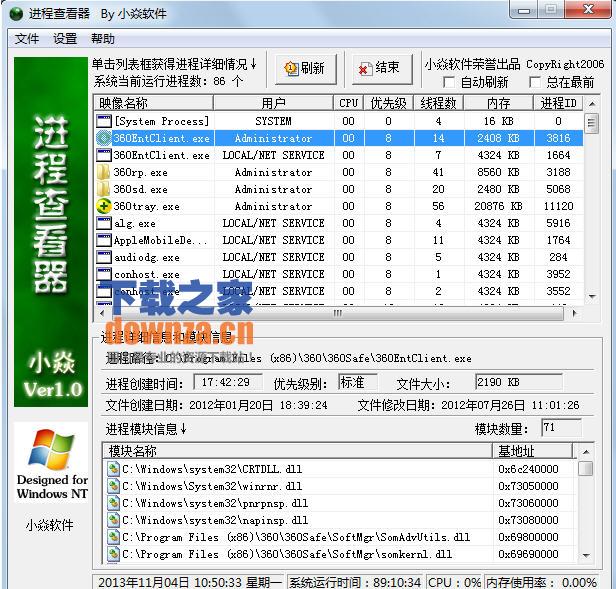616x589 pixels.
Task: Click the audiodg.exe process icon
Action: tap(104, 257)
